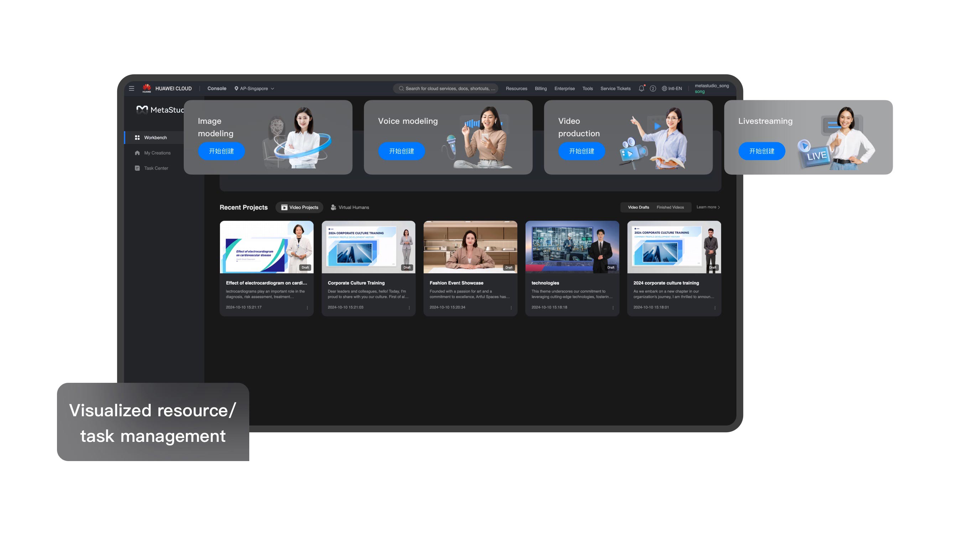Viewport: 980px width, 555px height.
Task: Click the search input field
Action: pos(445,88)
